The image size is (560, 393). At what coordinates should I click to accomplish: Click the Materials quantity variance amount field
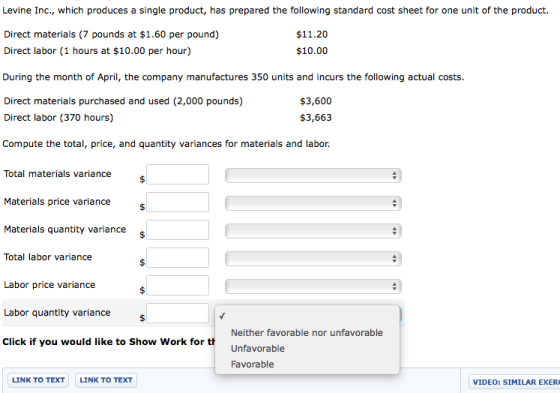(178, 230)
